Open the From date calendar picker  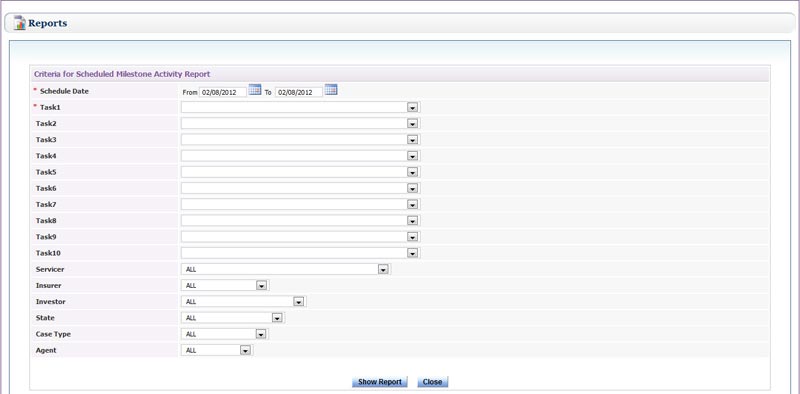(255, 90)
